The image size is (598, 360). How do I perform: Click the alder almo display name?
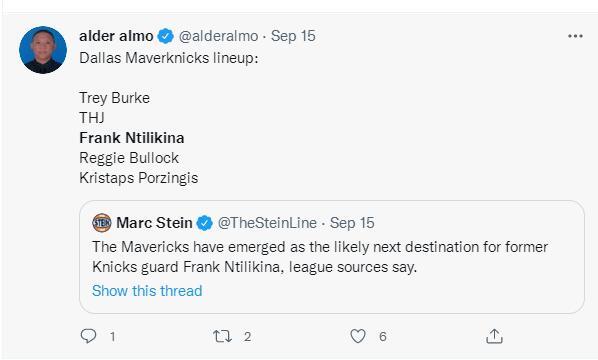116,36
